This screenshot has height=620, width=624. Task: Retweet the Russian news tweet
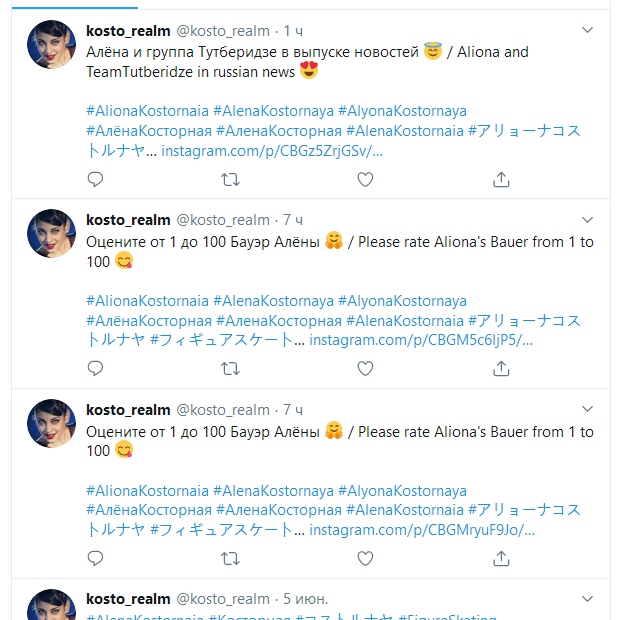point(230,179)
